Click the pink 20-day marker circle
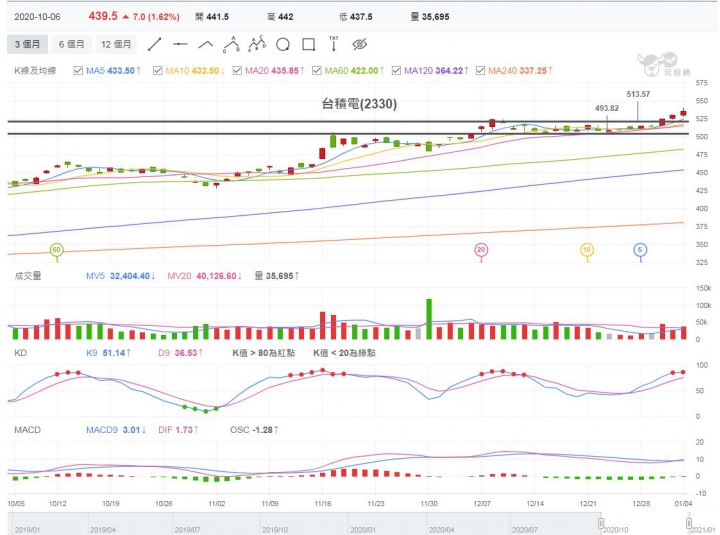This screenshot has height=535, width=720. click(x=481, y=250)
